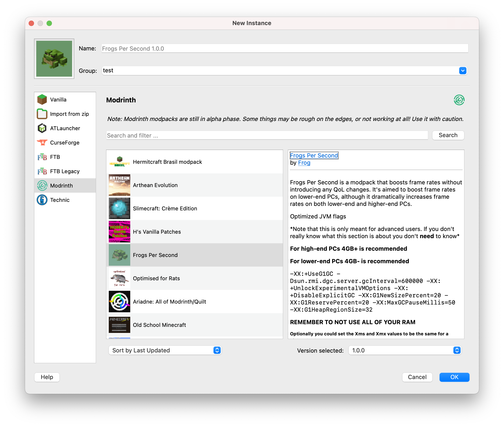Screen dimensions: 504x427
Task: Select Optimised for Rats modpack
Action: (x=156, y=278)
